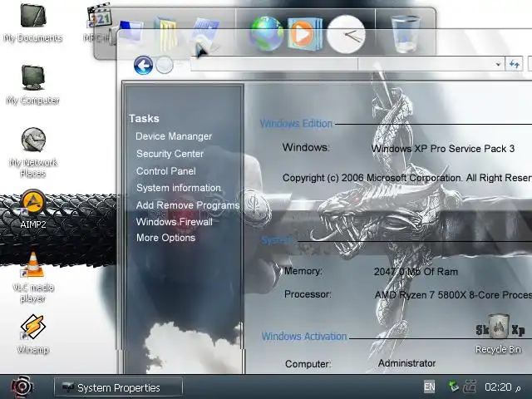
Task: Open Device Mananger task link
Action: tap(174, 136)
